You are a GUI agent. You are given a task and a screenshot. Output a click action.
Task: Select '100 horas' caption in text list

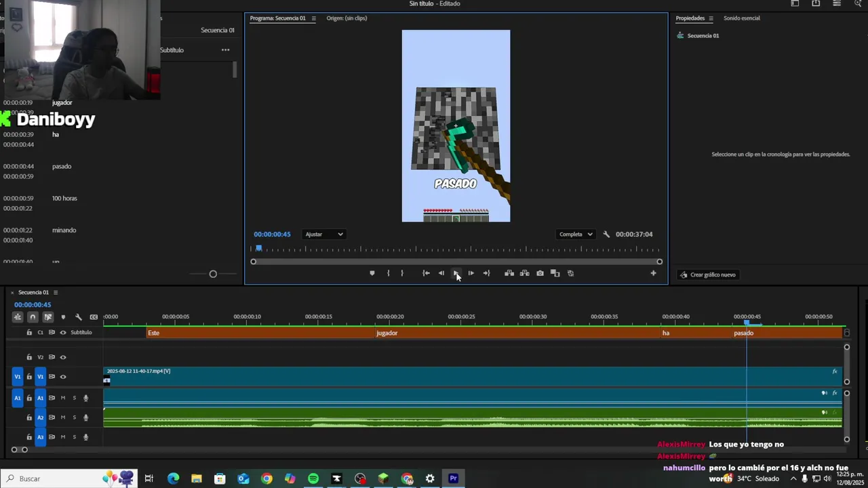(64, 199)
